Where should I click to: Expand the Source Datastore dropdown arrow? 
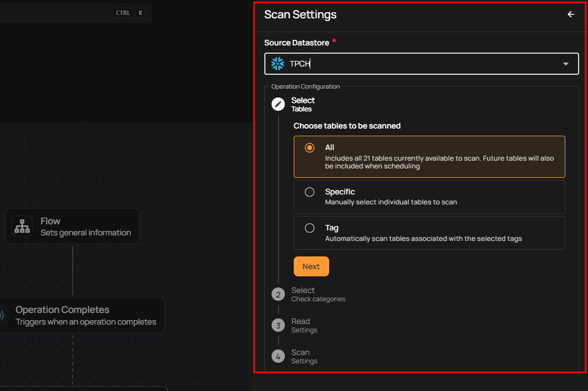565,64
